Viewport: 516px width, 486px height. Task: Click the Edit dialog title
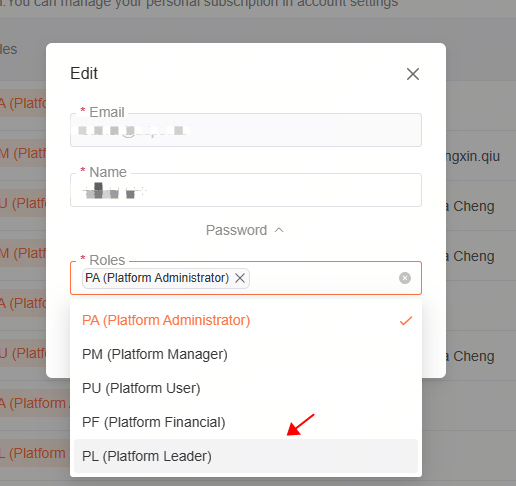tap(84, 73)
